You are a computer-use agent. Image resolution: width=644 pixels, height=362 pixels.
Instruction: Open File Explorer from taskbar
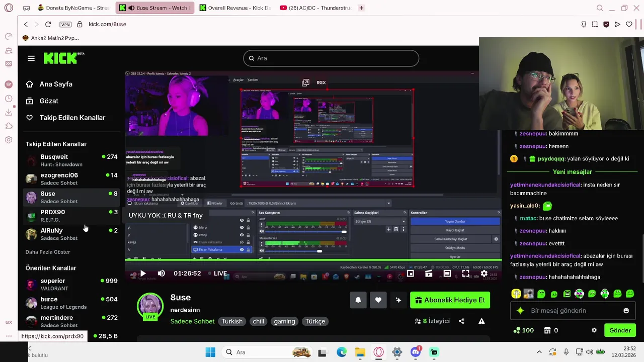pos(360,352)
